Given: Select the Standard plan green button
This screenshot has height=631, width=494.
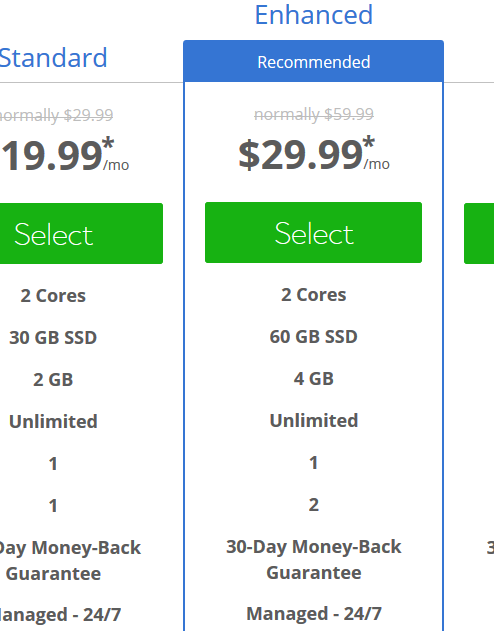Looking at the screenshot, I should (81, 233).
